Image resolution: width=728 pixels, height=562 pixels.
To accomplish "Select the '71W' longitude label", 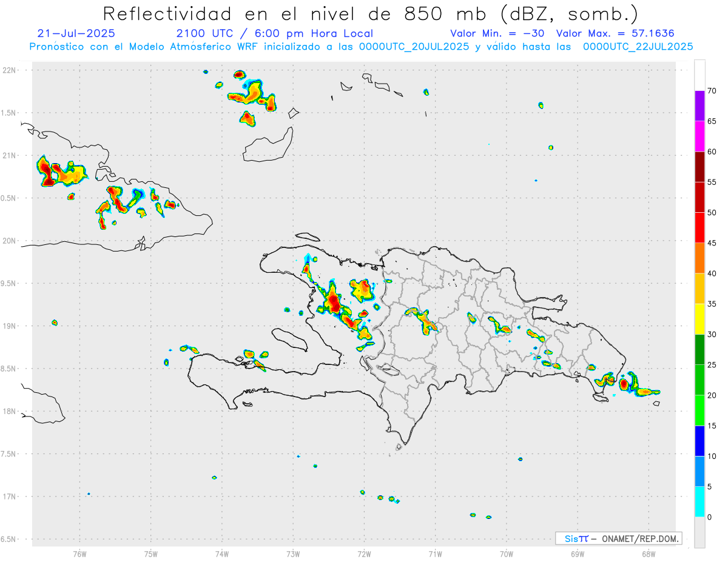I will click(x=435, y=554).
